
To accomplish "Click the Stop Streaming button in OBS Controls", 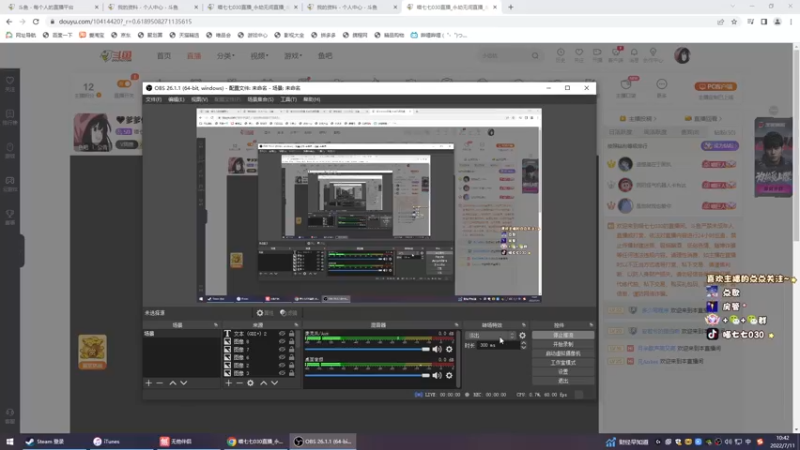I will (x=563, y=335).
